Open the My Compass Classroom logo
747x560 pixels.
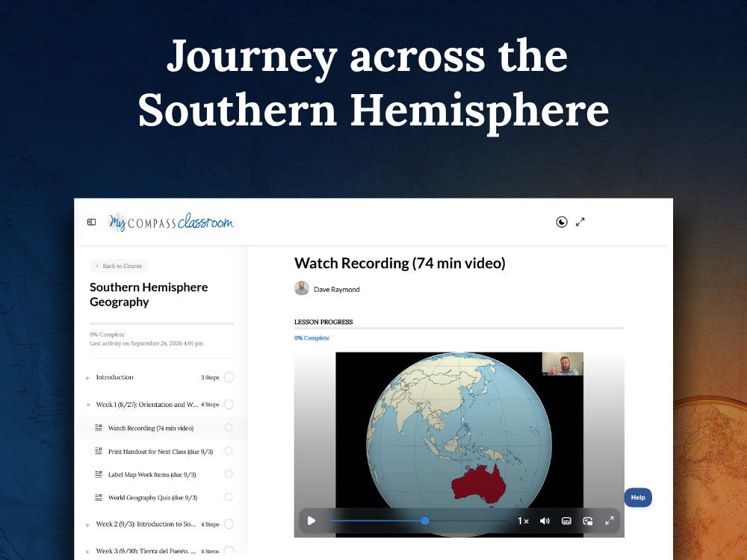click(x=171, y=222)
